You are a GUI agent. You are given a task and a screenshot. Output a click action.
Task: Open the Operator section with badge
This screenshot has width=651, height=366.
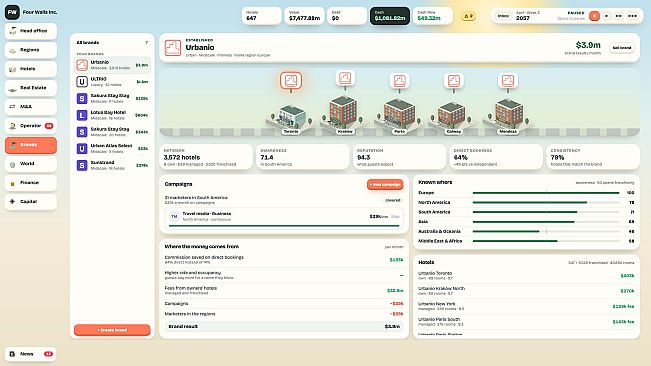point(31,126)
